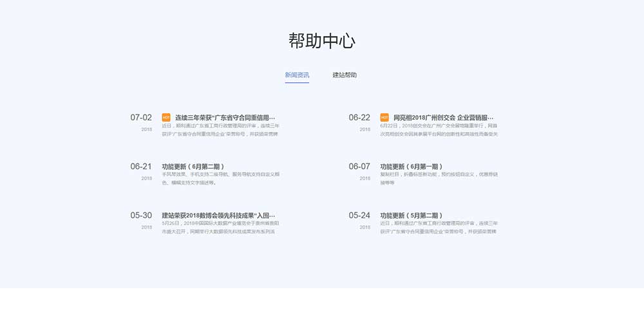Screen dimensions: 644x314
Task: Click the 05-30 date label
Action: tap(141, 216)
